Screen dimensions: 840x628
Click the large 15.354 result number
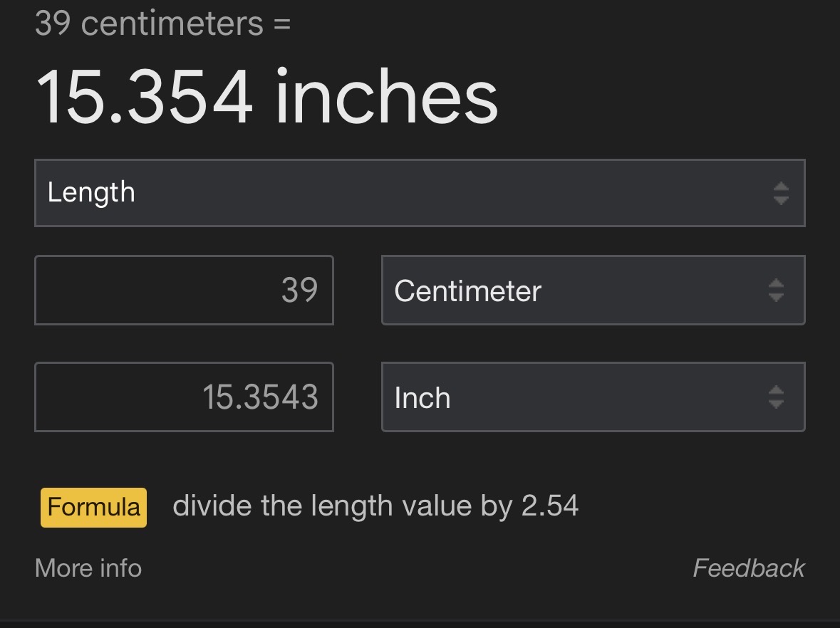[x=144, y=98]
